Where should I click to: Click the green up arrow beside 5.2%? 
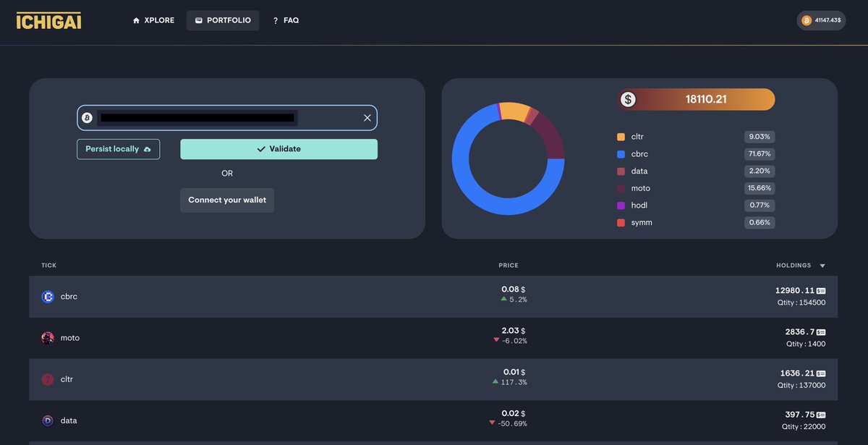pos(503,299)
